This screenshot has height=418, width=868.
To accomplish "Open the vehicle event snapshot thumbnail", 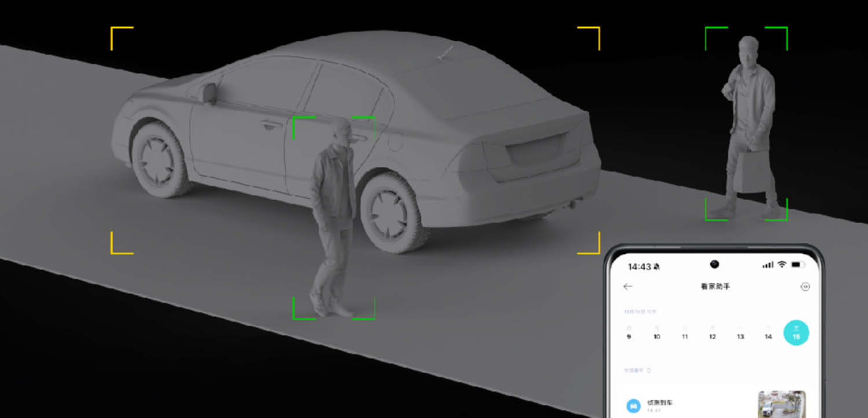I will (x=782, y=404).
